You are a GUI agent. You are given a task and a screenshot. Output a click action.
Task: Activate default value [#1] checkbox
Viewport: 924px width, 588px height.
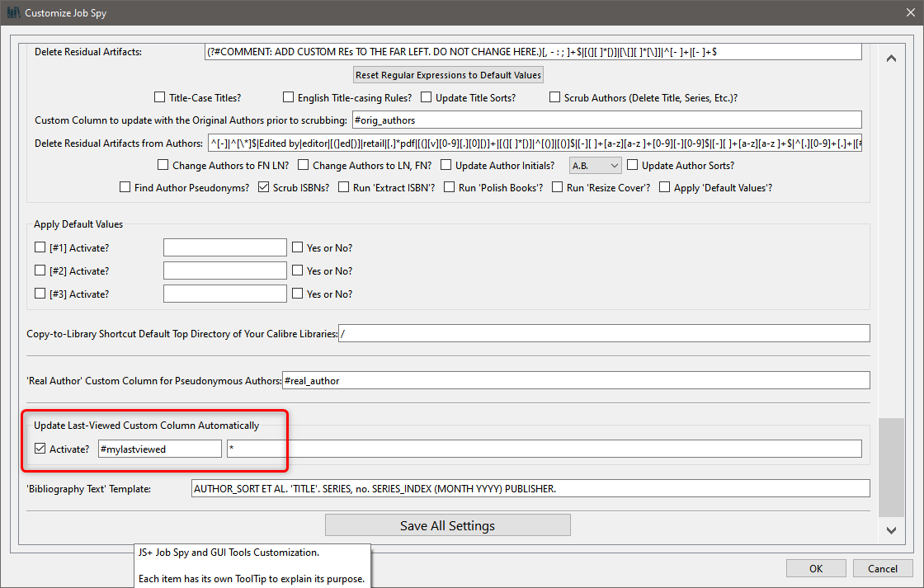[x=40, y=247]
